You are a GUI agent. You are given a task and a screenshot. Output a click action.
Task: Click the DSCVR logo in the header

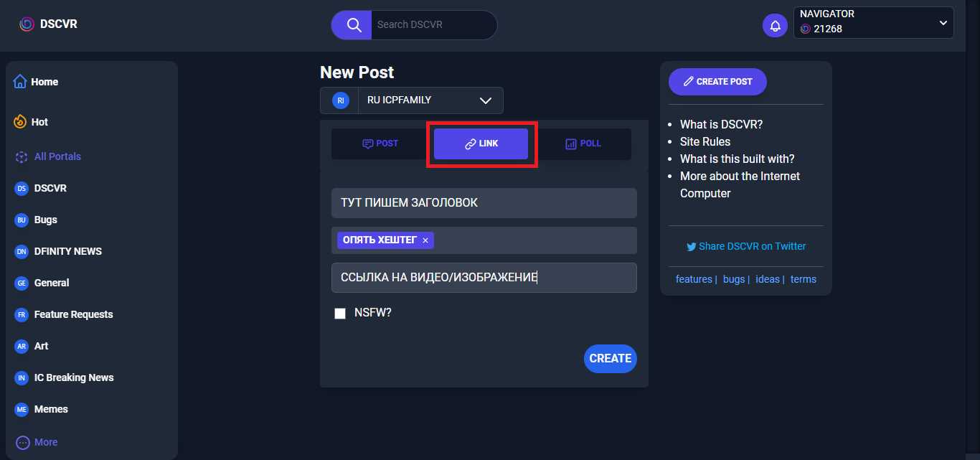pyautogui.click(x=48, y=24)
